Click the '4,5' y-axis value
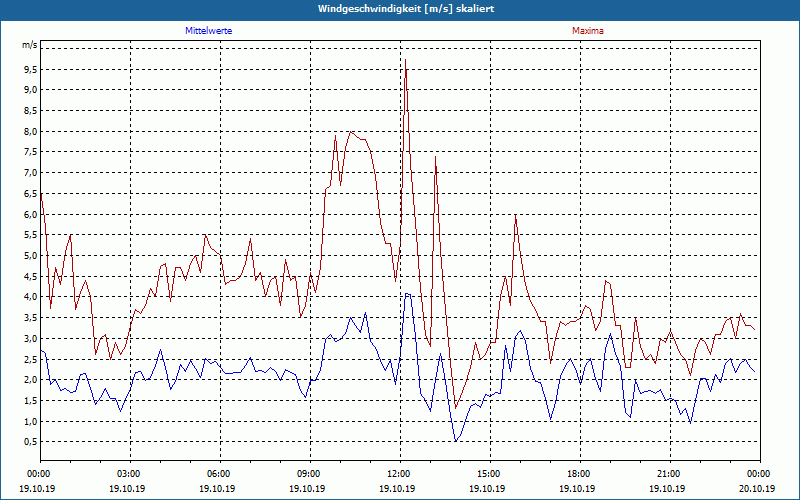Image resolution: width=800 pixels, height=500 pixels. coord(31,277)
